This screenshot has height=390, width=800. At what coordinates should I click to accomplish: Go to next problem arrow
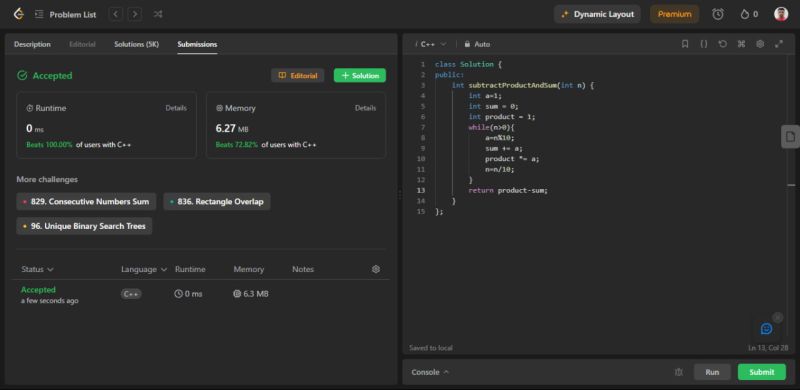(x=135, y=14)
